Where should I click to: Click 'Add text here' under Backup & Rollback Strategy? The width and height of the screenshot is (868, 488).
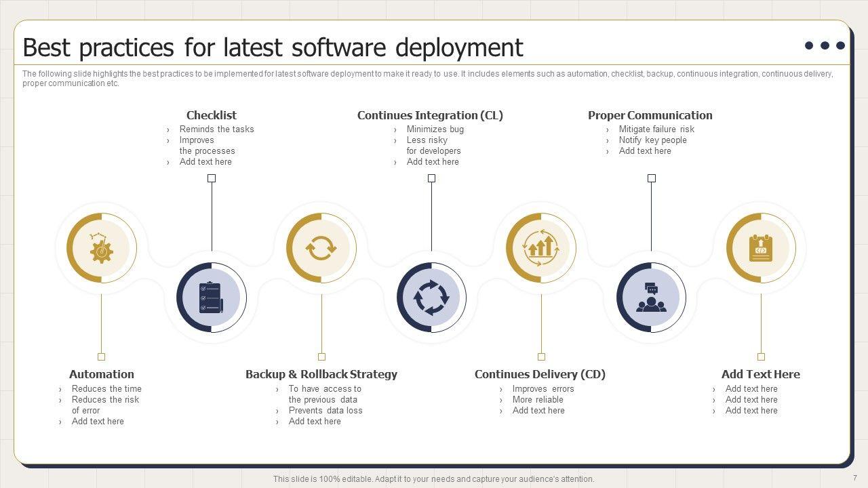[x=315, y=422]
